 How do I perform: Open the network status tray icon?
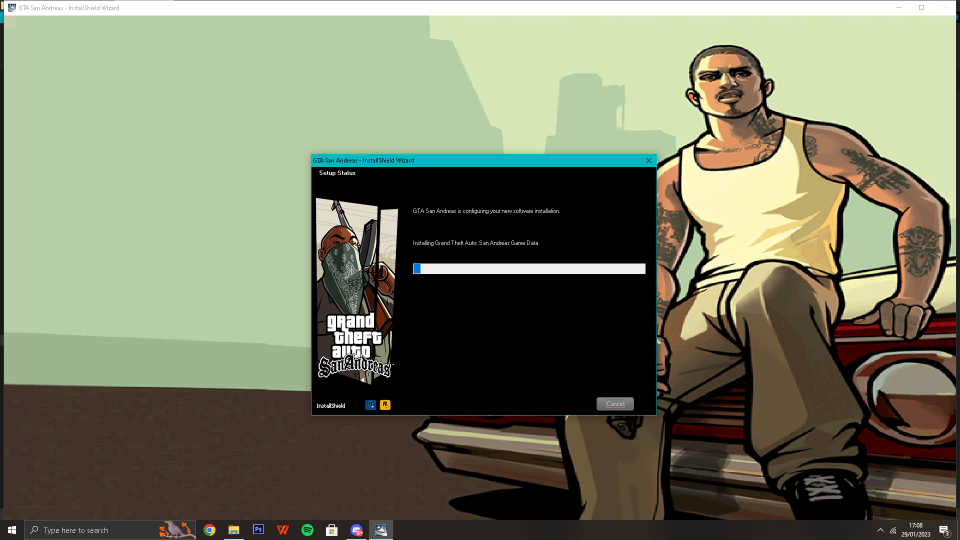pyautogui.click(x=893, y=530)
